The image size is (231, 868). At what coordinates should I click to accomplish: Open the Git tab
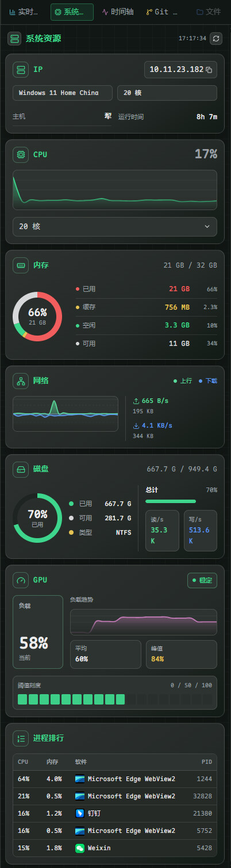point(161,12)
